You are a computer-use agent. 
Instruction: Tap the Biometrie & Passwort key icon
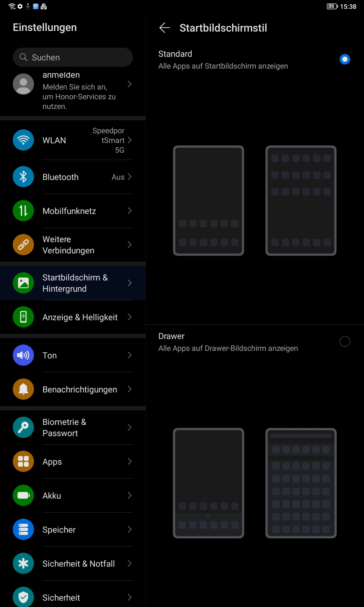[x=23, y=427]
